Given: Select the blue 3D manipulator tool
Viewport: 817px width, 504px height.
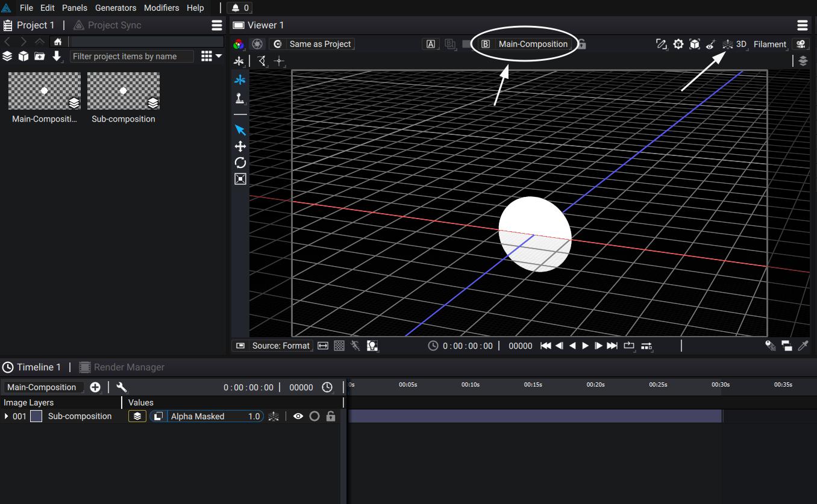Looking at the screenshot, I should click(x=240, y=79).
